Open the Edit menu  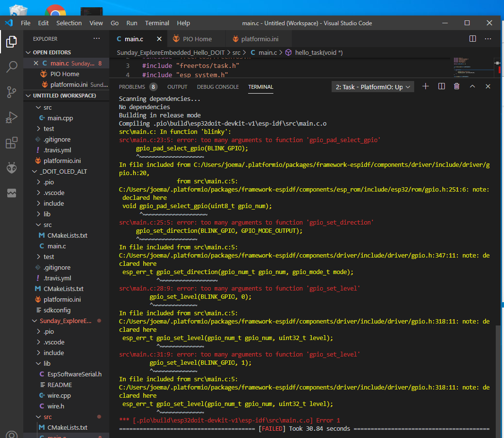point(43,23)
